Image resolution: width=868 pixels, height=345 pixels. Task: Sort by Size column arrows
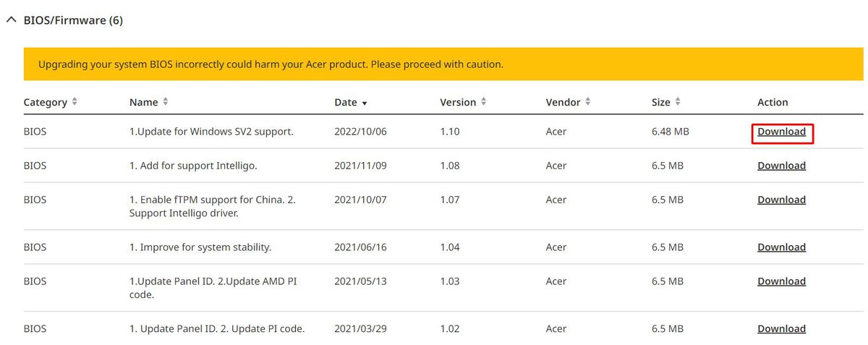click(x=678, y=102)
